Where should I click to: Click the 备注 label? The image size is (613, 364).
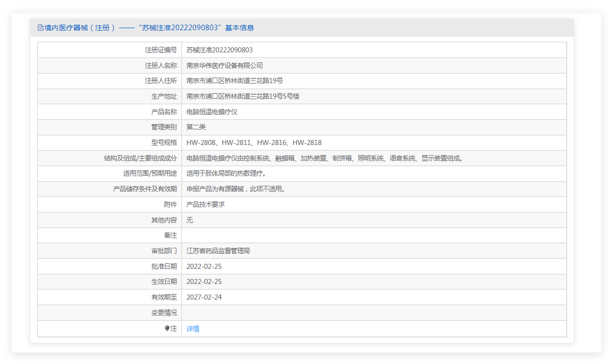(170, 235)
